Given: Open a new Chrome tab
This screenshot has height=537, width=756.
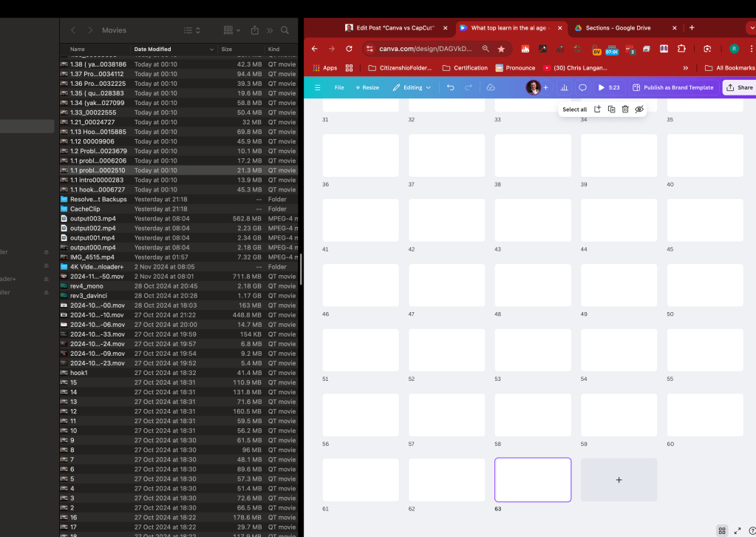Looking at the screenshot, I should click(x=692, y=27).
